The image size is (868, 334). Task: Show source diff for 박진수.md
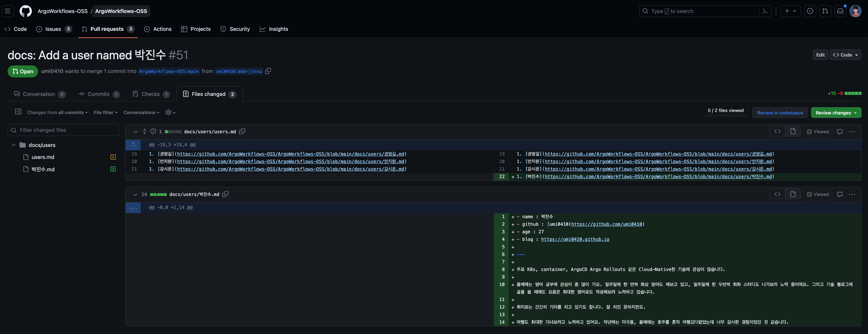pos(777,194)
